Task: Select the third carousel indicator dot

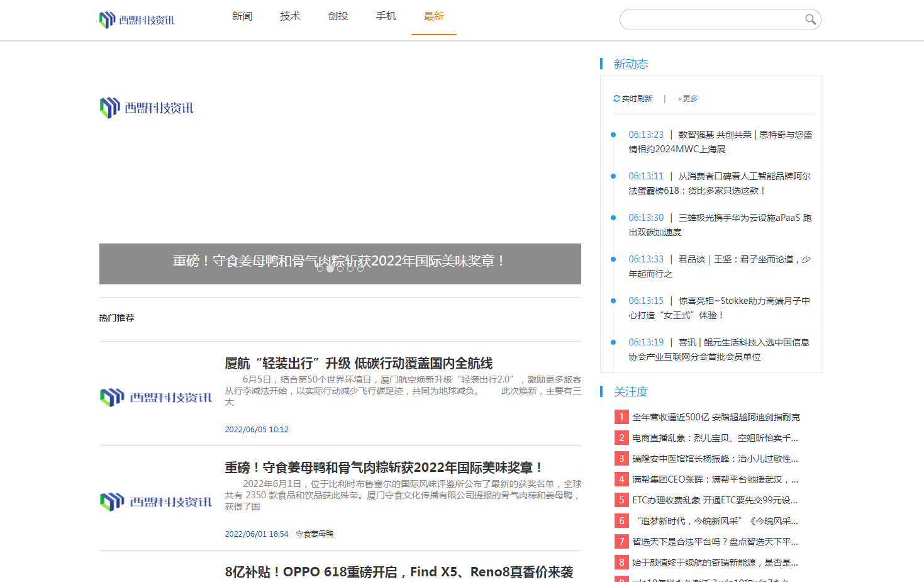Action: point(340,269)
